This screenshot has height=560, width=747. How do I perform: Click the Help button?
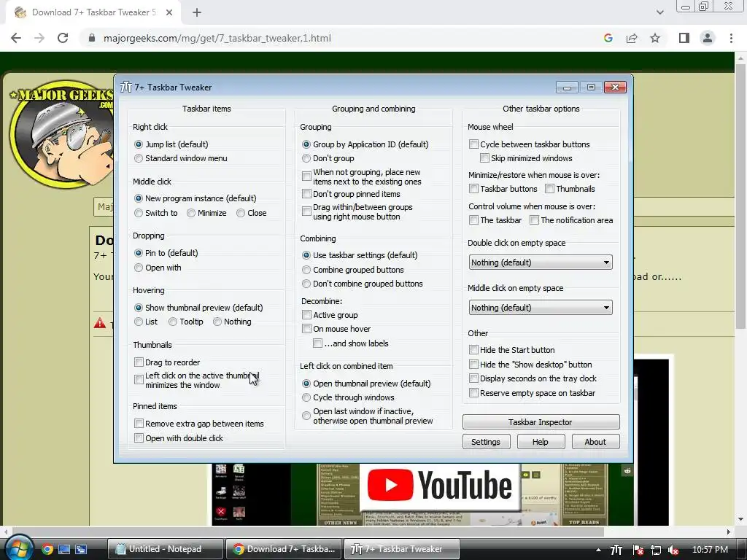tap(541, 442)
